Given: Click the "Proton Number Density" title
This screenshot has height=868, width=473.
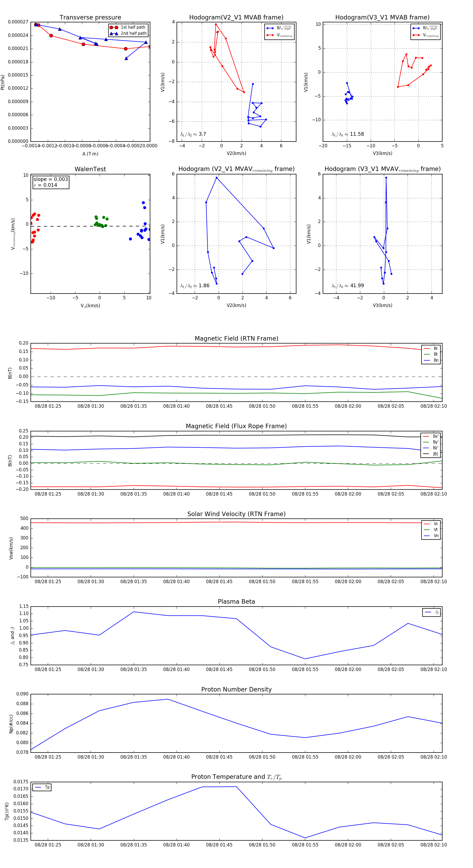Looking at the screenshot, I should tap(236, 689).
